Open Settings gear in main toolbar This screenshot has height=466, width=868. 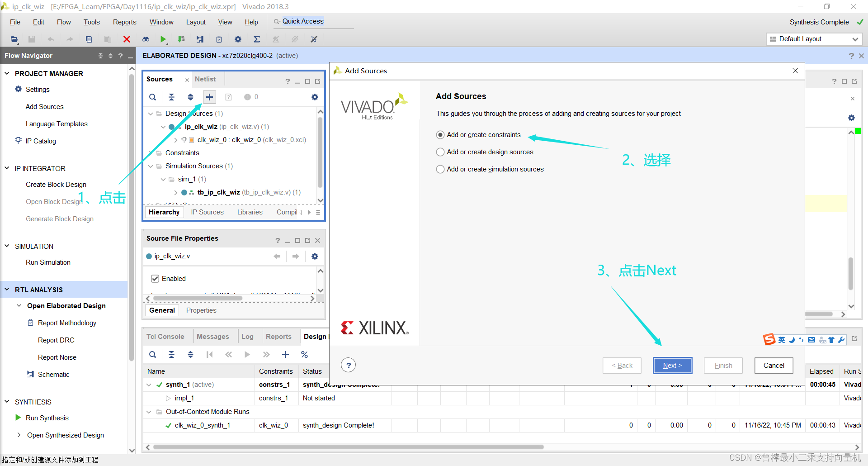[x=238, y=39]
